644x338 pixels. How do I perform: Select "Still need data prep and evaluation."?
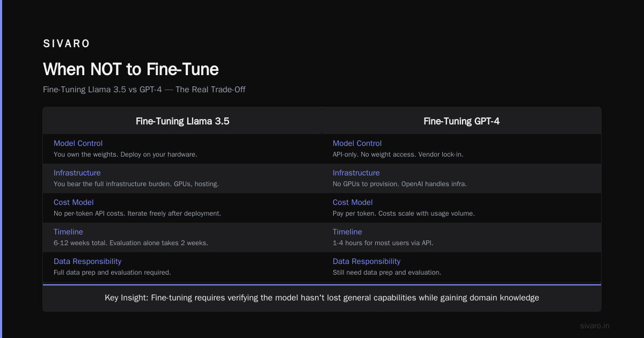coord(387,273)
